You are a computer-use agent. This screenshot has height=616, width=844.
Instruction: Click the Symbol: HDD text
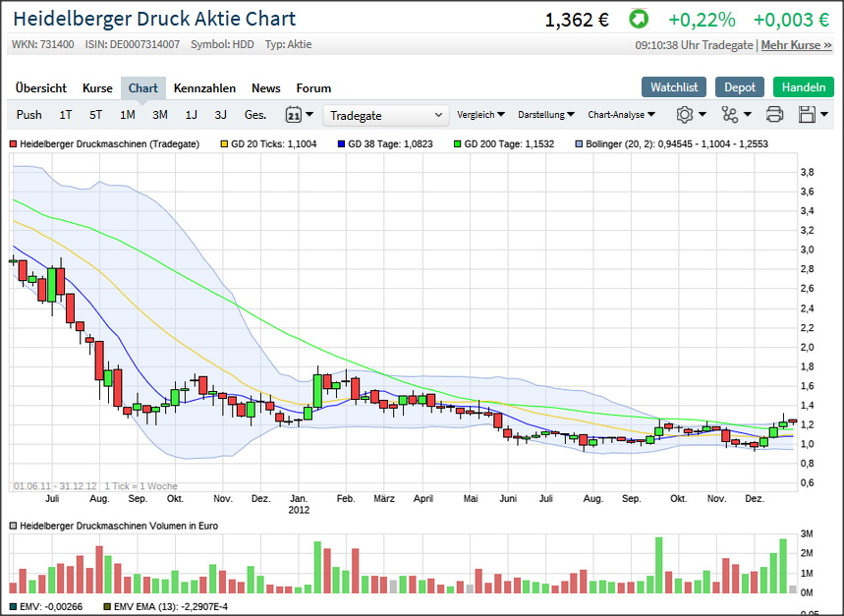[x=222, y=44]
